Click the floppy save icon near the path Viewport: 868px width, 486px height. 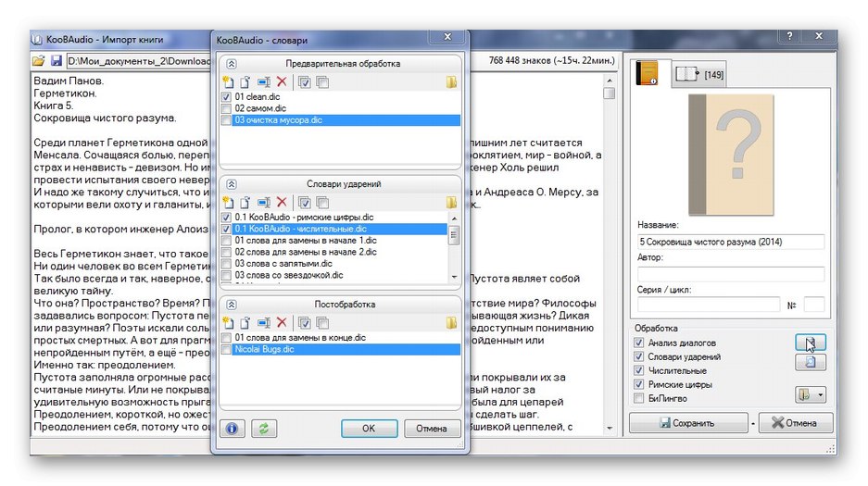(x=56, y=61)
